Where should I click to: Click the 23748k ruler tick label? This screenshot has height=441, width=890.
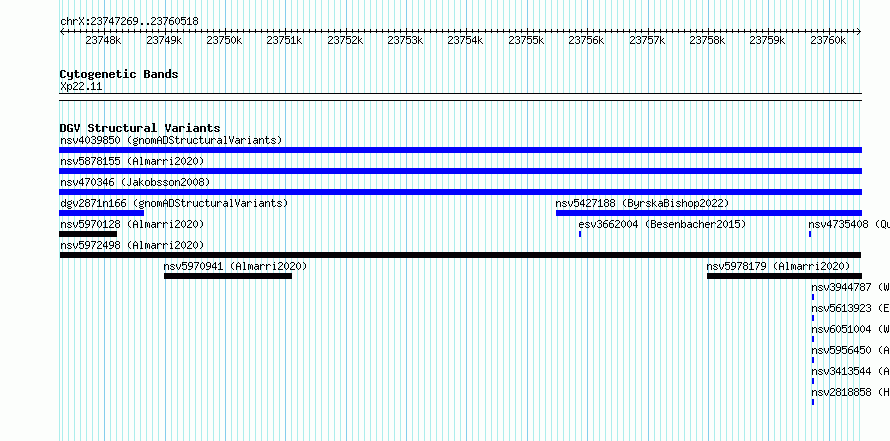click(x=103, y=40)
